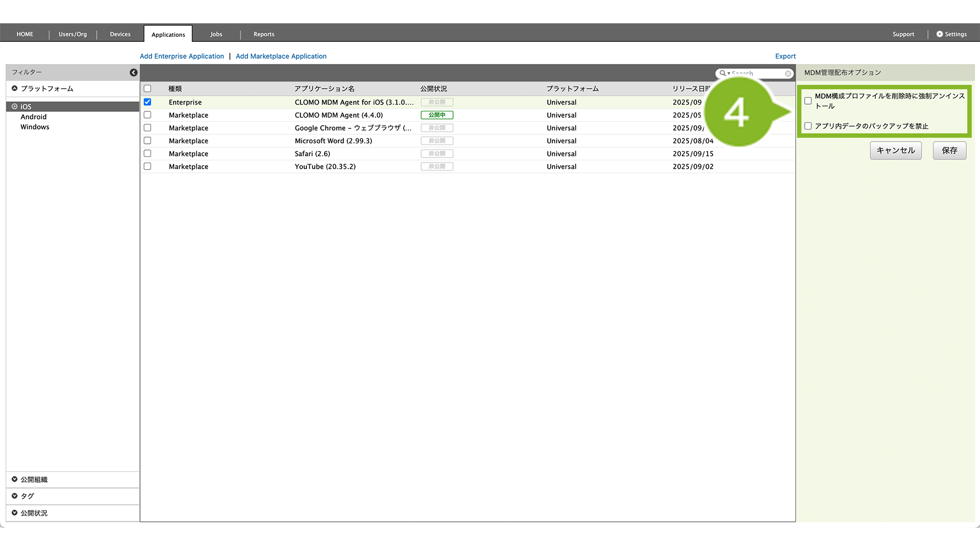The image size is (980, 551).
Task: Click the 非公開 badge for Safari
Action: pos(437,154)
